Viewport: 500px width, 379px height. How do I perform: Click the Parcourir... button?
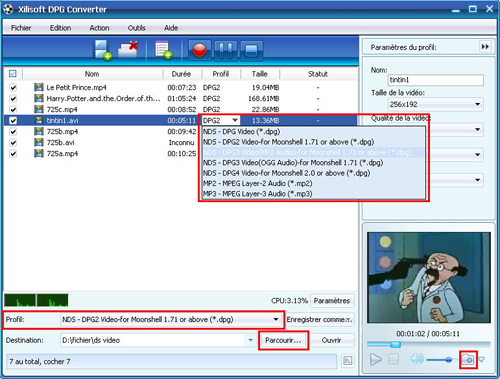(x=283, y=340)
